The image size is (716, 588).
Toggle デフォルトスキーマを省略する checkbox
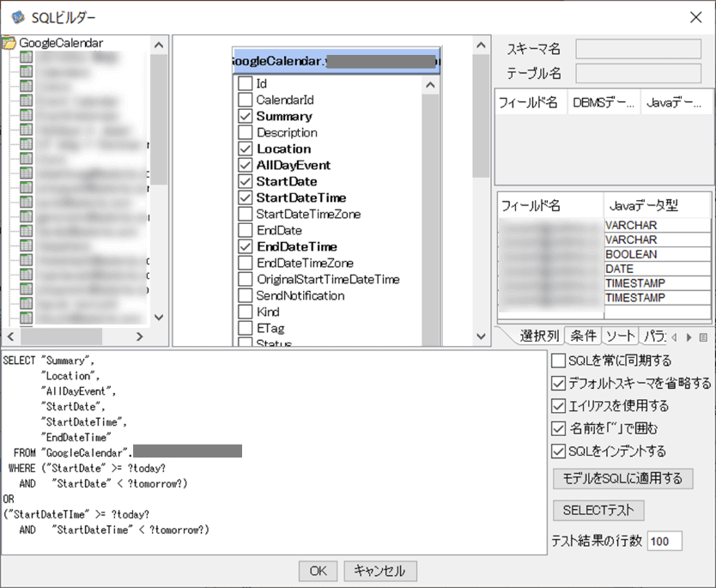coord(558,383)
